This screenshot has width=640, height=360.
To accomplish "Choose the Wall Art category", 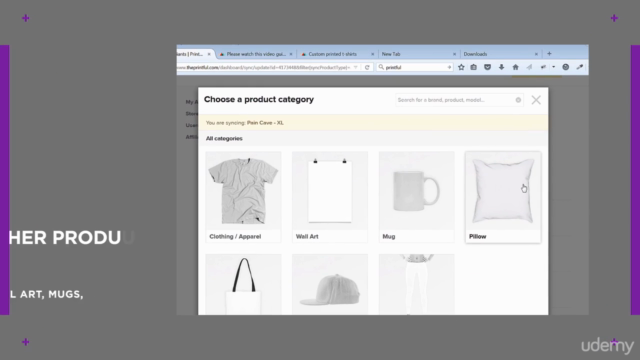I will [330, 197].
